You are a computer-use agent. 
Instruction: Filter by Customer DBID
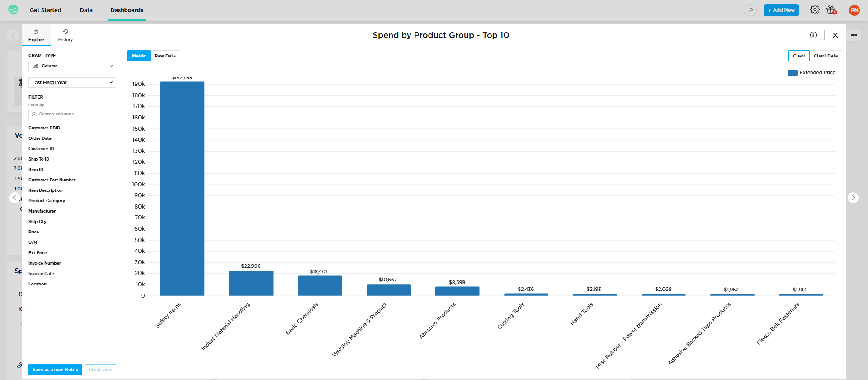44,128
